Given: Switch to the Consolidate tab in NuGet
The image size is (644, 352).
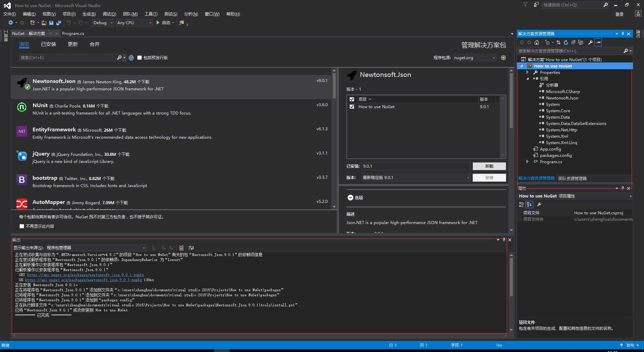Looking at the screenshot, I should (x=95, y=44).
